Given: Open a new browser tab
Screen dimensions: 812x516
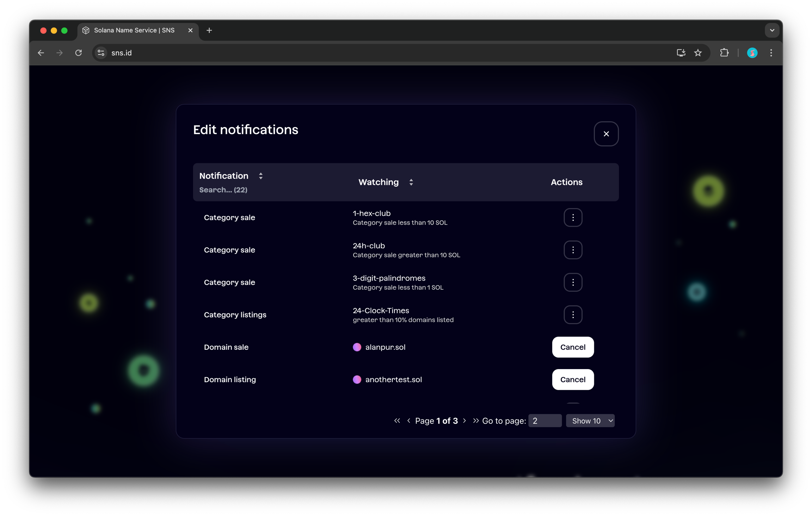Looking at the screenshot, I should [209, 30].
